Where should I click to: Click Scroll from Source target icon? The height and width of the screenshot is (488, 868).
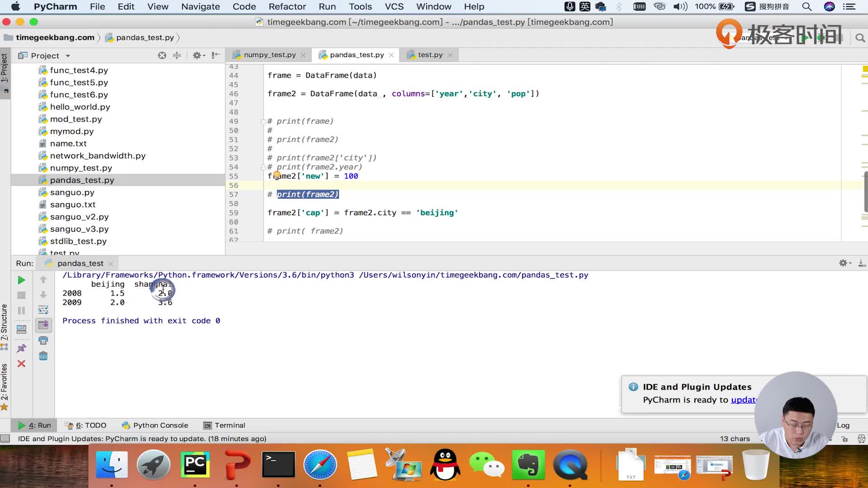(162, 55)
